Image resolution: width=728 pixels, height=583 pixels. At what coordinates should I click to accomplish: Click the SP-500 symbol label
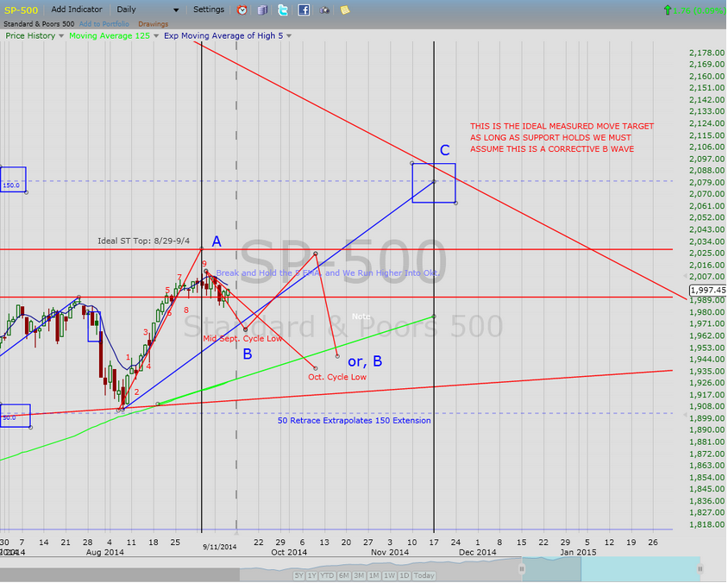point(21,9)
